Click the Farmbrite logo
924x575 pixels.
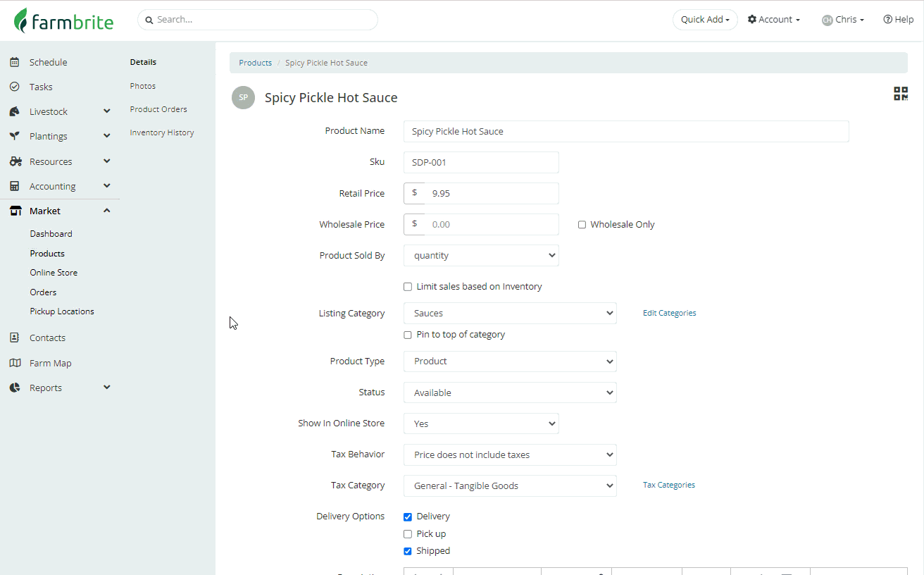point(64,20)
